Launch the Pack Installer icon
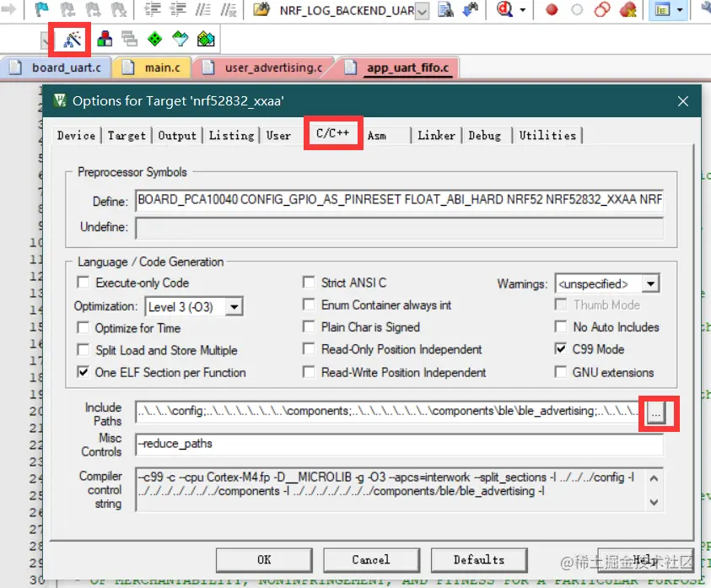 point(206,39)
